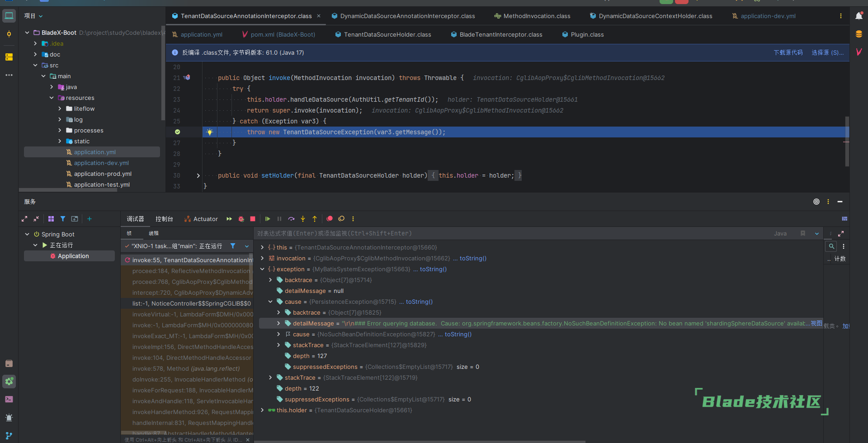
Task: Switch to MethodInvocation.class tab
Action: pos(533,16)
